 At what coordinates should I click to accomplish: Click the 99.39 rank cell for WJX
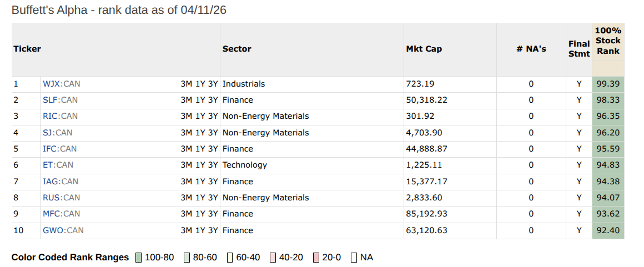coord(607,84)
